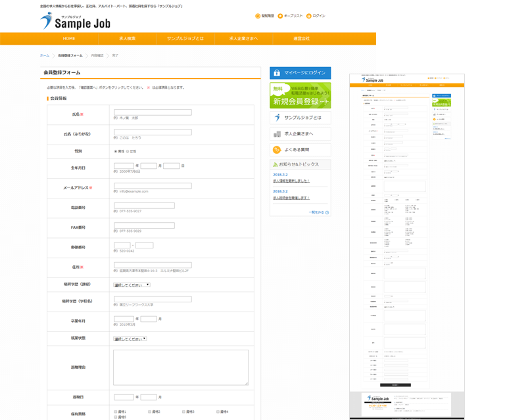Click the マイページにログイン button

click(x=300, y=73)
